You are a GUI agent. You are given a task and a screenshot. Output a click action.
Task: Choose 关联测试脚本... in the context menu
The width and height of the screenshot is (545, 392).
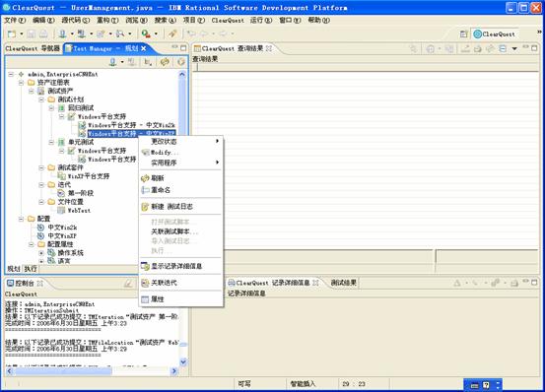coord(180,231)
